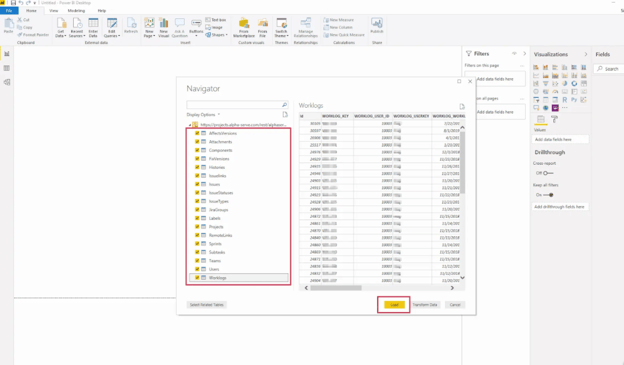Click the New Page ribbon icon
The image size is (624, 365).
149,27
